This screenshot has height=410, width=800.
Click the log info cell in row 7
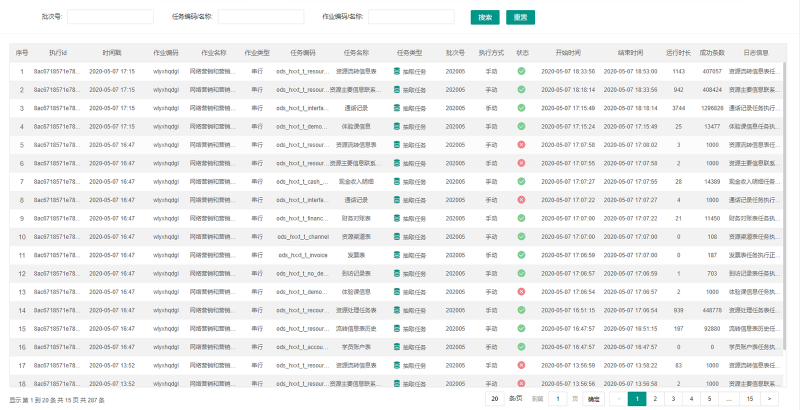point(755,182)
